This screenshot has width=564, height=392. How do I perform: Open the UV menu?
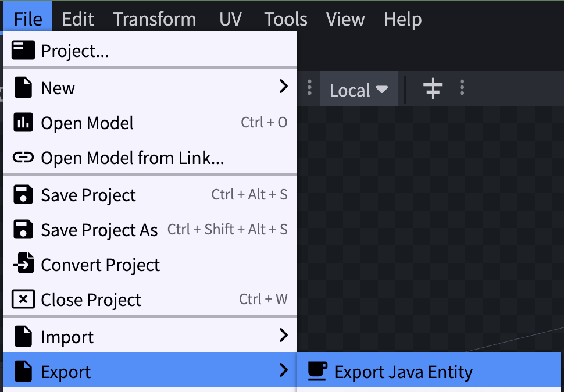click(x=230, y=19)
